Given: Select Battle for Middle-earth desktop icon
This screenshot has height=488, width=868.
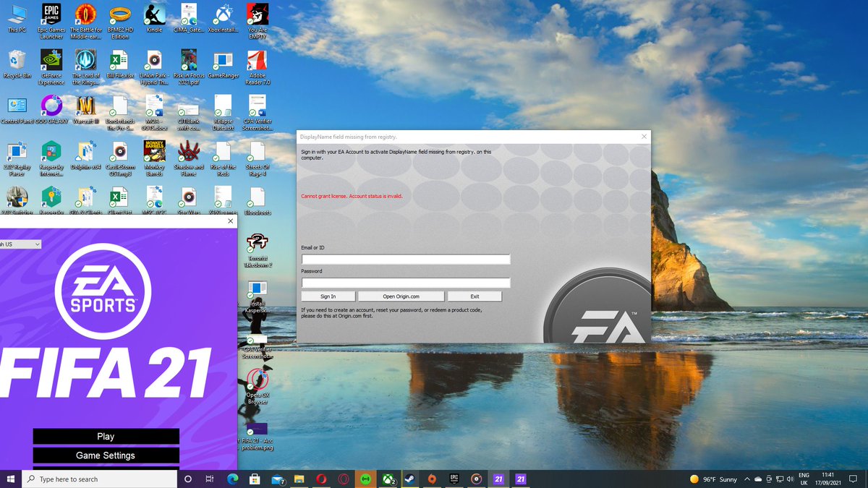Looking at the screenshot, I should coord(86,21).
